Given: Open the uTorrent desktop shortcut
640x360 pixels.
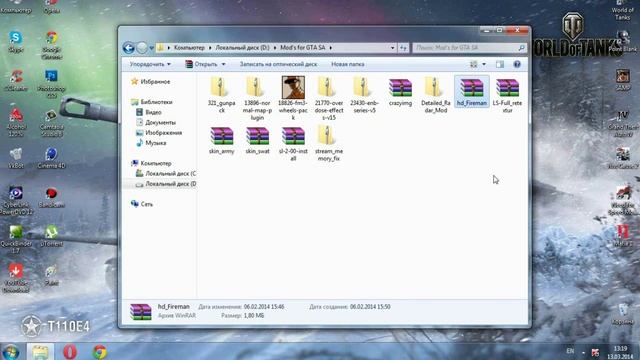Looking at the screenshot, I should coord(51,237).
